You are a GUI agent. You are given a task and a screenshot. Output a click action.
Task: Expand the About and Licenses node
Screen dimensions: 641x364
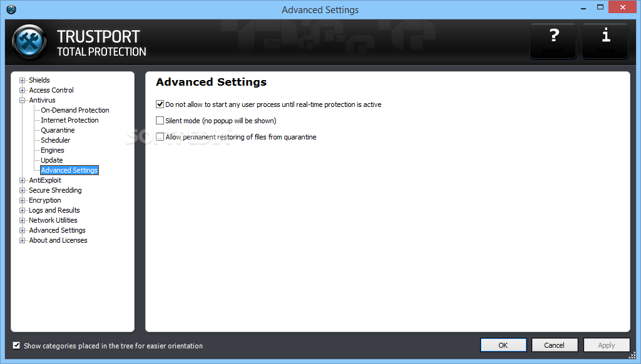tap(23, 240)
